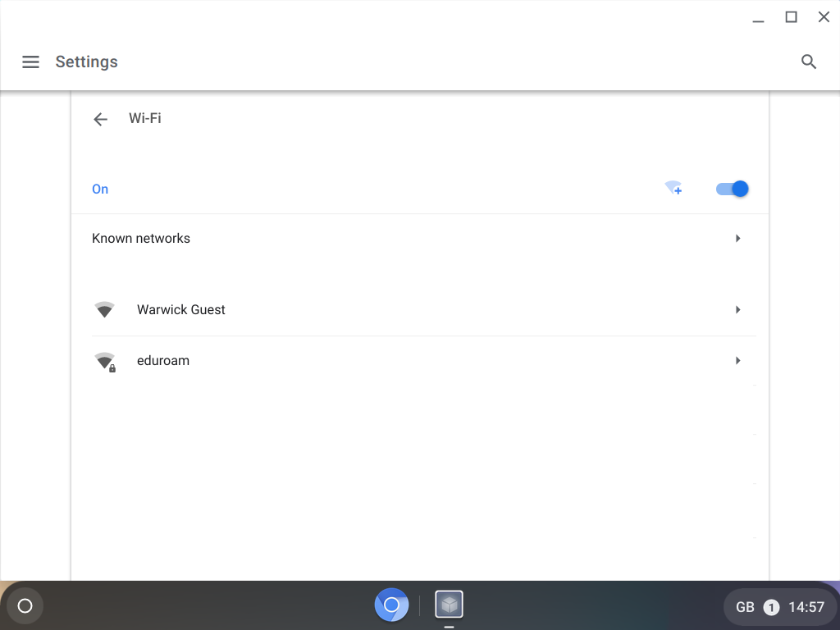
Task: Click the 14:57 clock in system tray
Action: click(806, 607)
